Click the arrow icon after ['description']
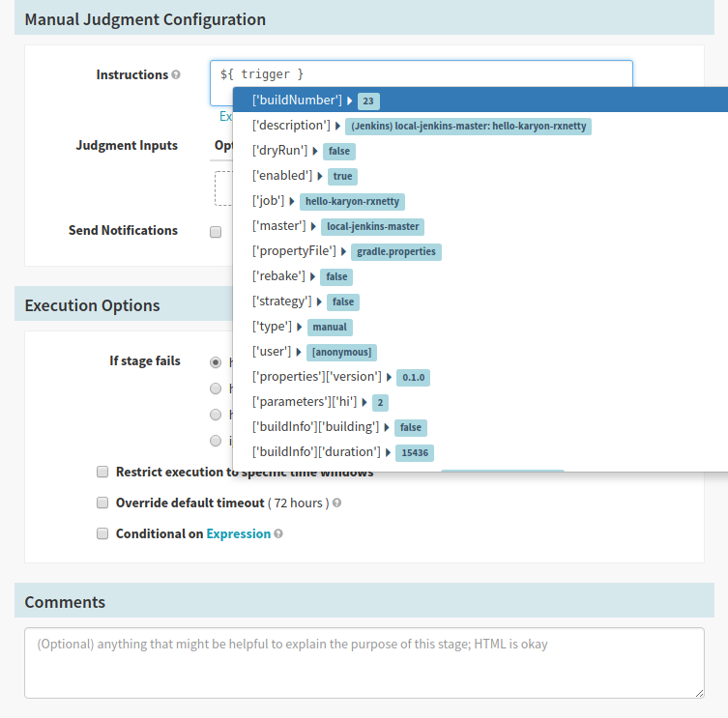728x718 pixels. (x=338, y=126)
